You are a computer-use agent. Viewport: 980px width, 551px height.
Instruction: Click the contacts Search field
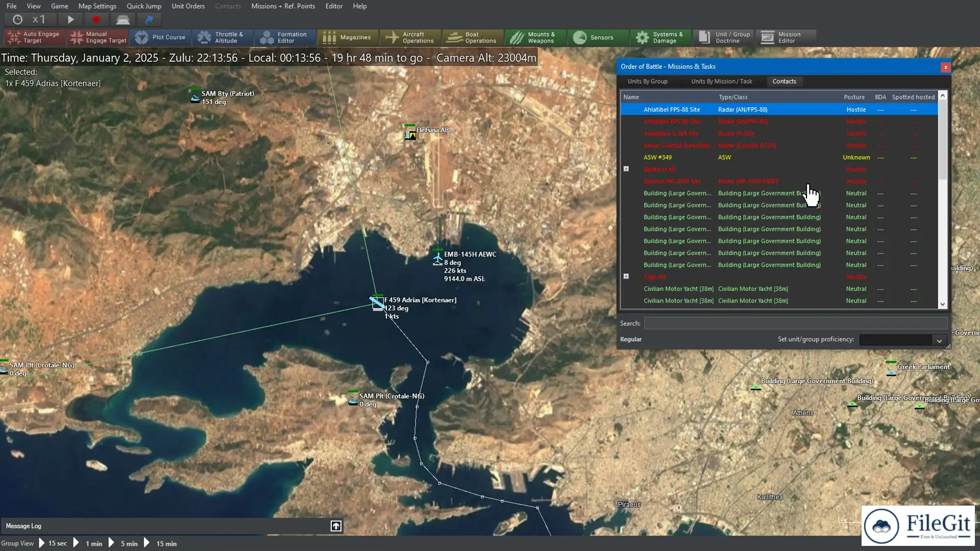pyautogui.click(x=795, y=323)
